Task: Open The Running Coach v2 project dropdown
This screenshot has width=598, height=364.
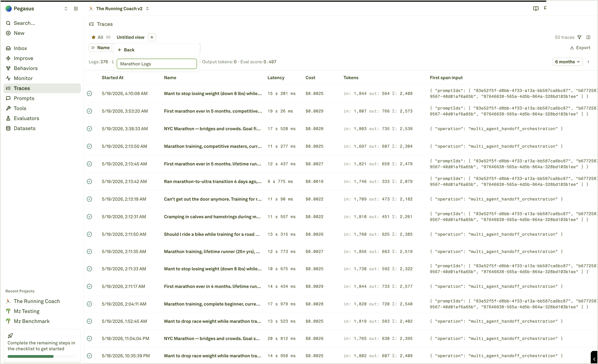Action: click(x=119, y=9)
